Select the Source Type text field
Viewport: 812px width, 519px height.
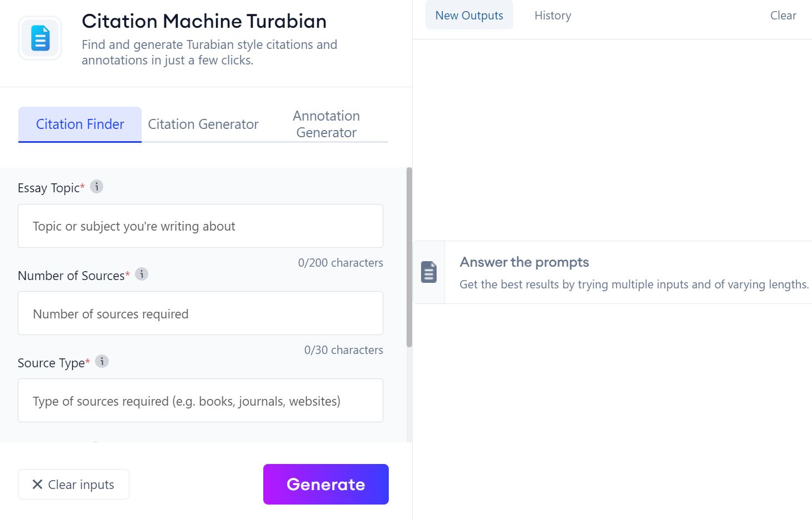(200, 401)
